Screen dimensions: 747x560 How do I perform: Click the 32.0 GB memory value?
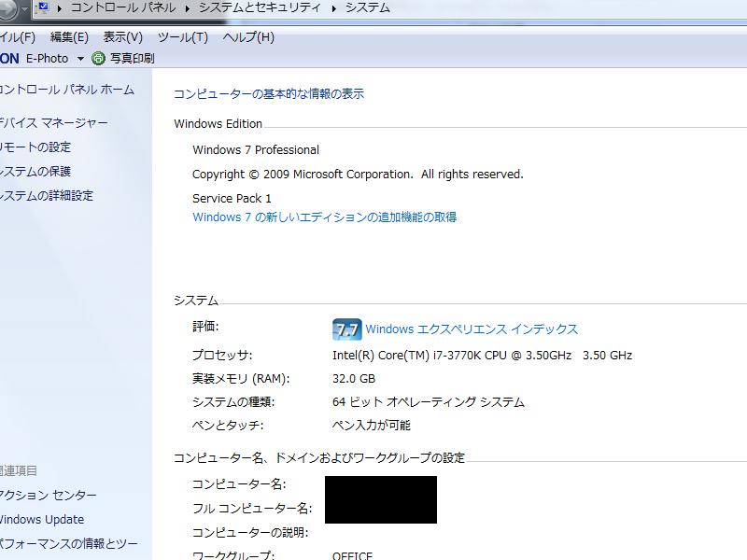coord(354,379)
